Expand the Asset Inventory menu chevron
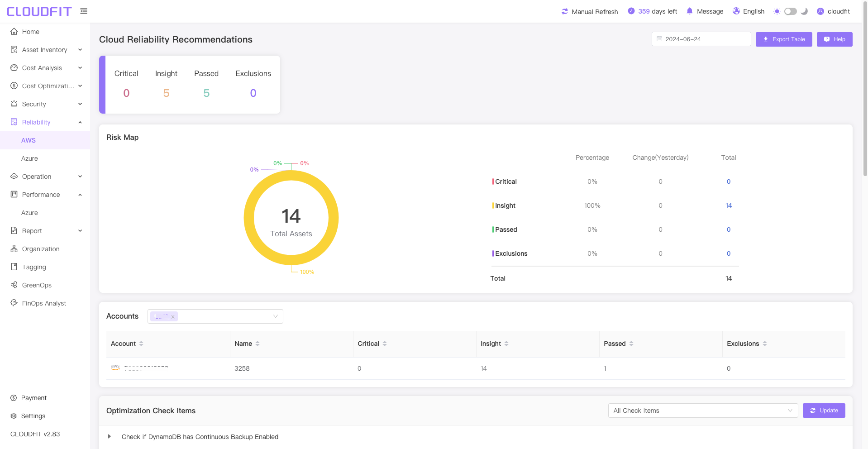Viewport: 868px width, 449px height. tap(80, 50)
